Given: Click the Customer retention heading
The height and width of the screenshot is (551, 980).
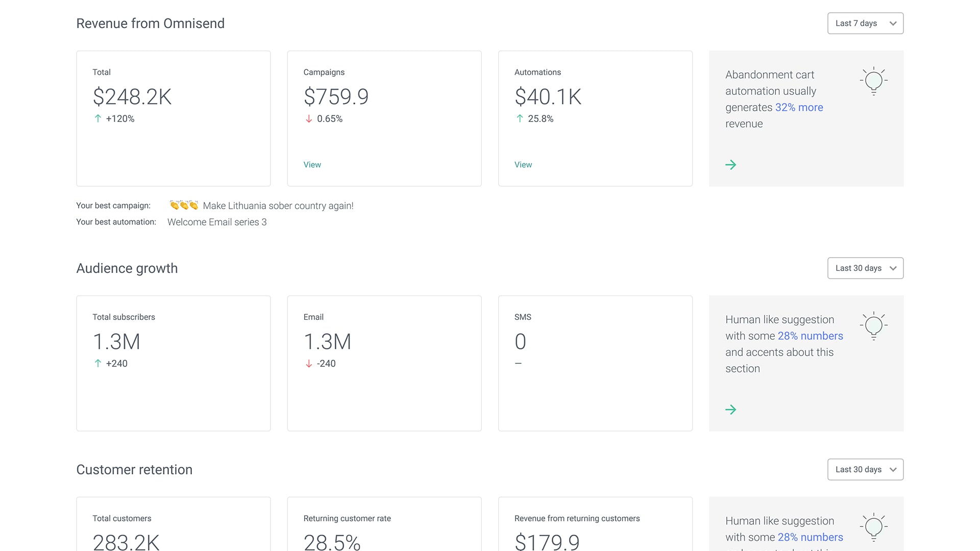Looking at the screenshot, I should (134, 469).
